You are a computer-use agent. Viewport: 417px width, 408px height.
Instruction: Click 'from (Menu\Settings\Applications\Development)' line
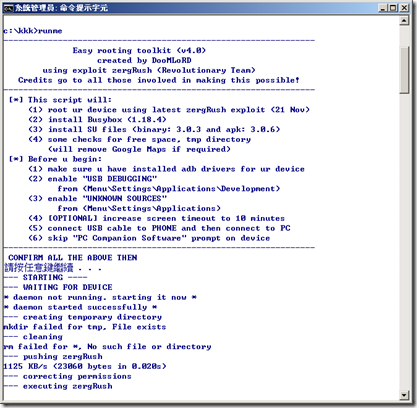click(169, 189)
